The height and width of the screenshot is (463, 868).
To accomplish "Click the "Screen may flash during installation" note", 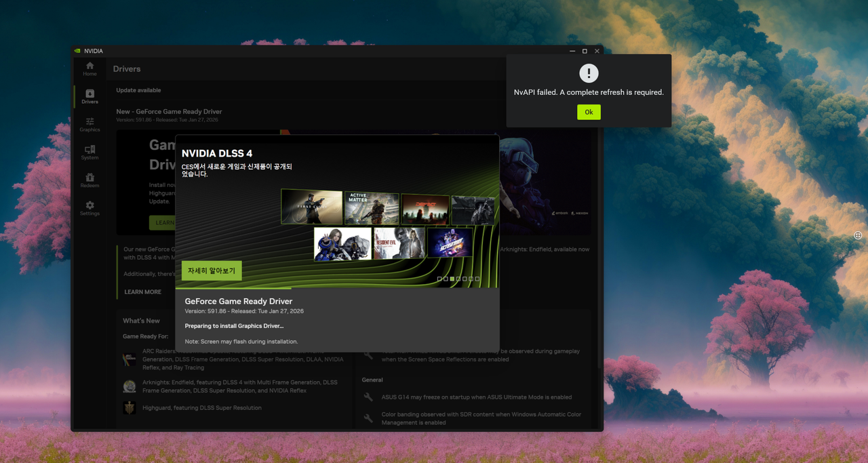I will [241, 341].
